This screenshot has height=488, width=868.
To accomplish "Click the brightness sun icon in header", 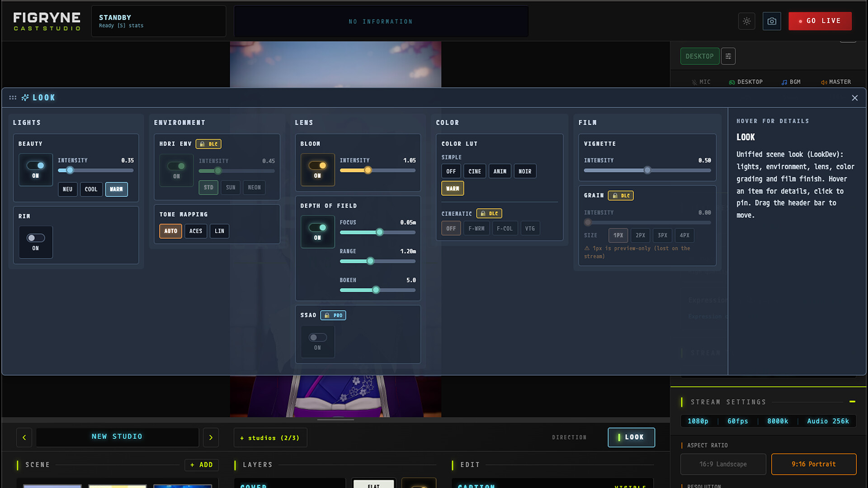I will [746, 21].
